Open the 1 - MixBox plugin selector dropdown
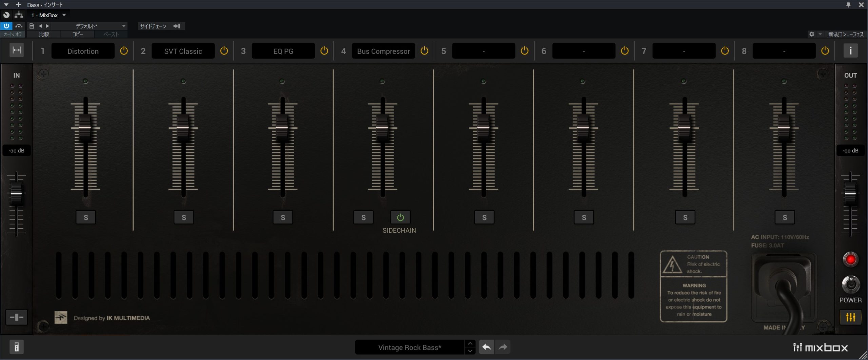This screenshot has width=868, height=360. [48, 15]
